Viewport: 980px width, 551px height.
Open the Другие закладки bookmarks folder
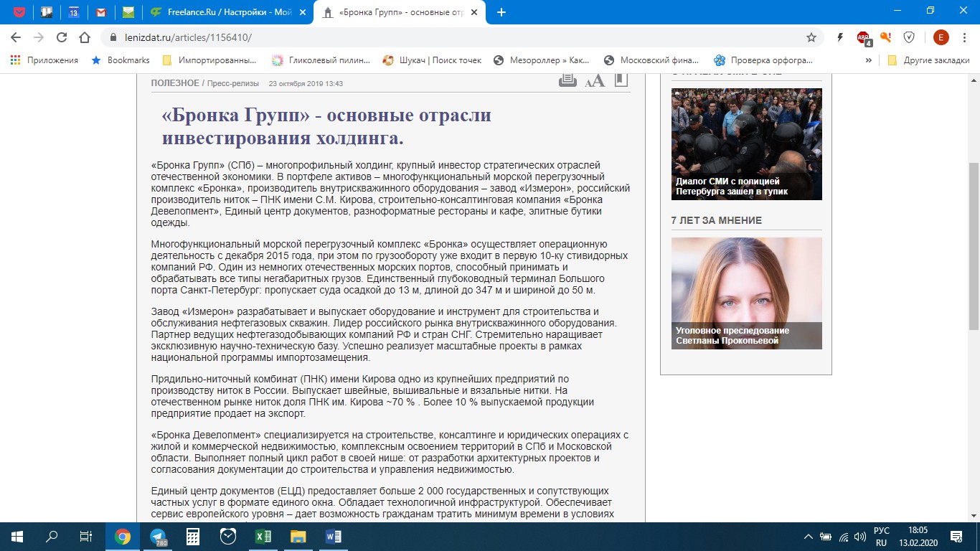pyautogui.click(x=928, y=60)
